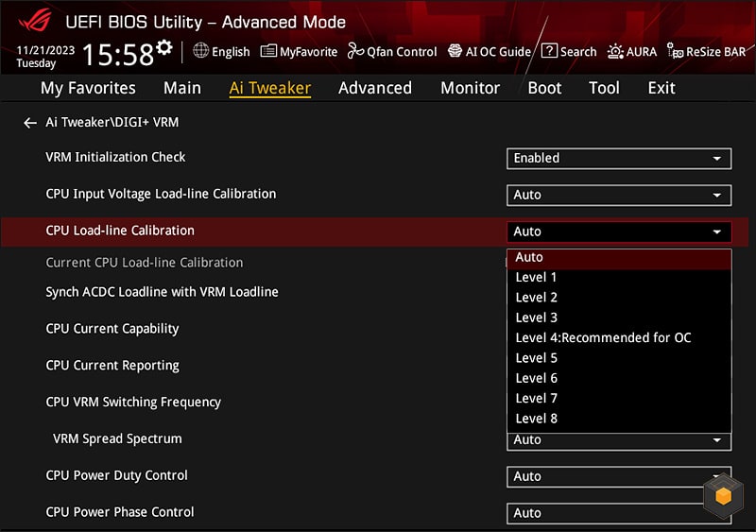The height and width of the screenshot is (532, 756).
Task: Switch to the Monitor tab
Action: (470, 88)
